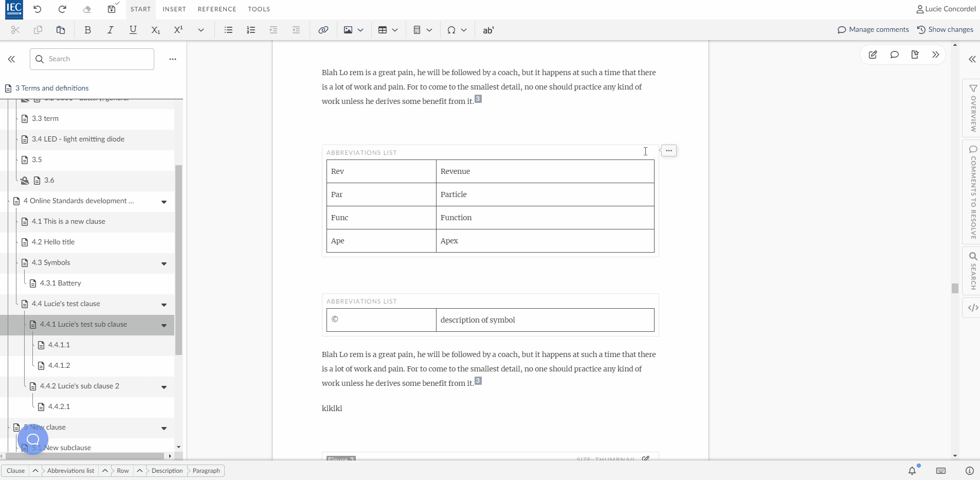
Task: Click the Redo icon
Action: [x=62, y=9]
